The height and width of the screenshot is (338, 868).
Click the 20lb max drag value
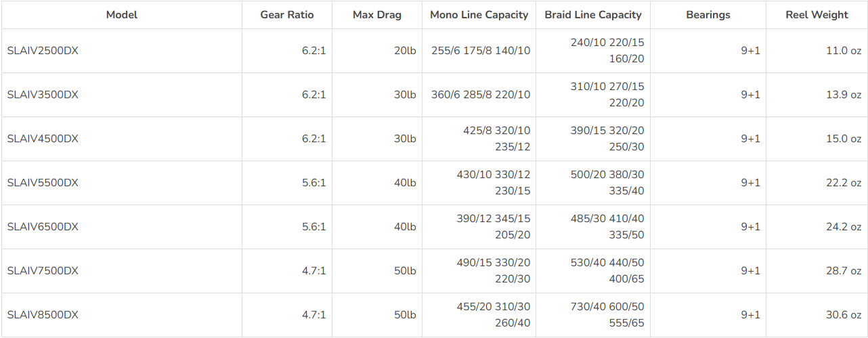tap(405, 51)
